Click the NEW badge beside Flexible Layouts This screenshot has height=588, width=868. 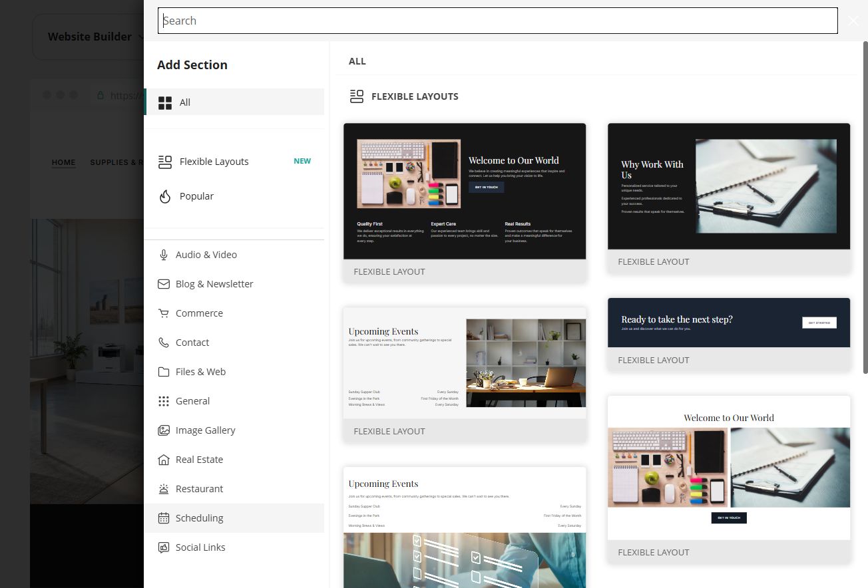coord(302,161)
